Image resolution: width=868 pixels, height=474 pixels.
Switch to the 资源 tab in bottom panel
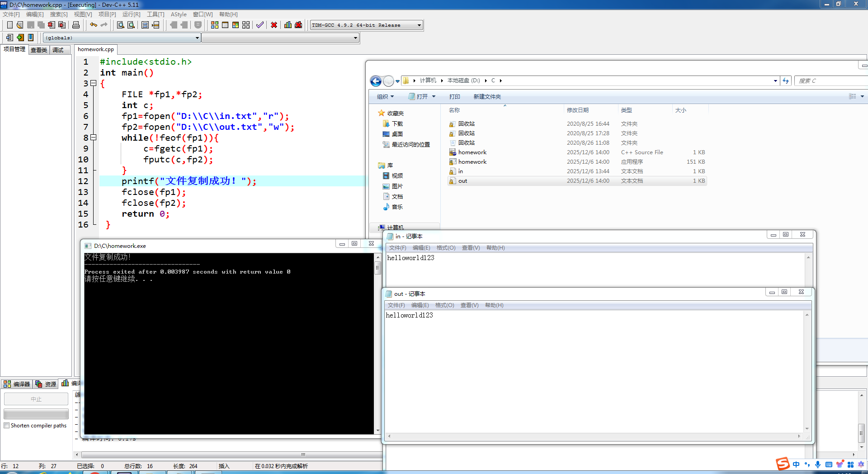coord(46,384)
